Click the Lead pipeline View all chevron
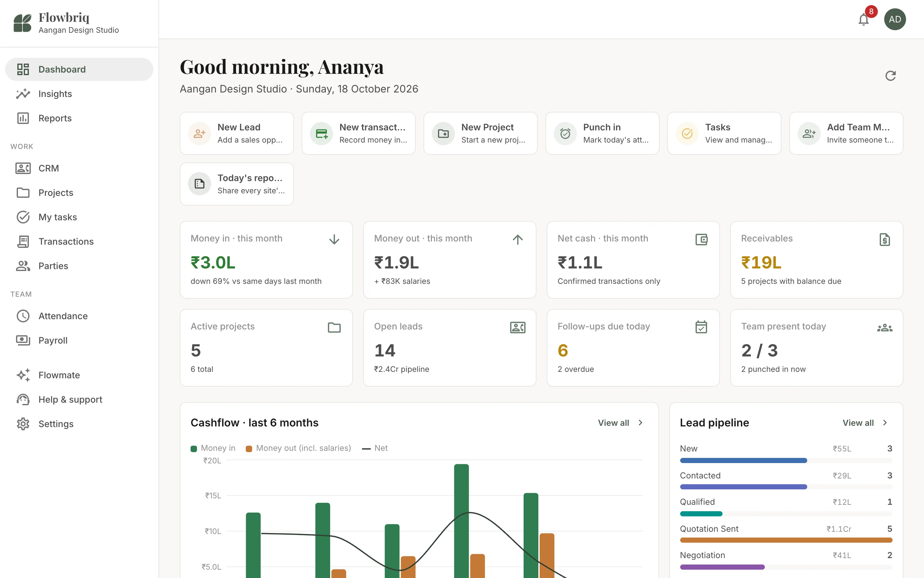924x578 pixels. point(885,423)
